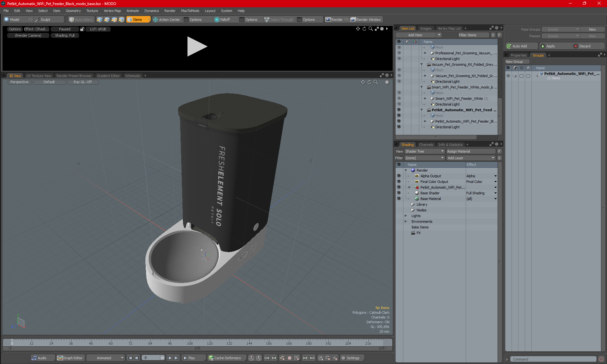
Task: Click the Cache Deformers button
Action: tap(225, 358)
